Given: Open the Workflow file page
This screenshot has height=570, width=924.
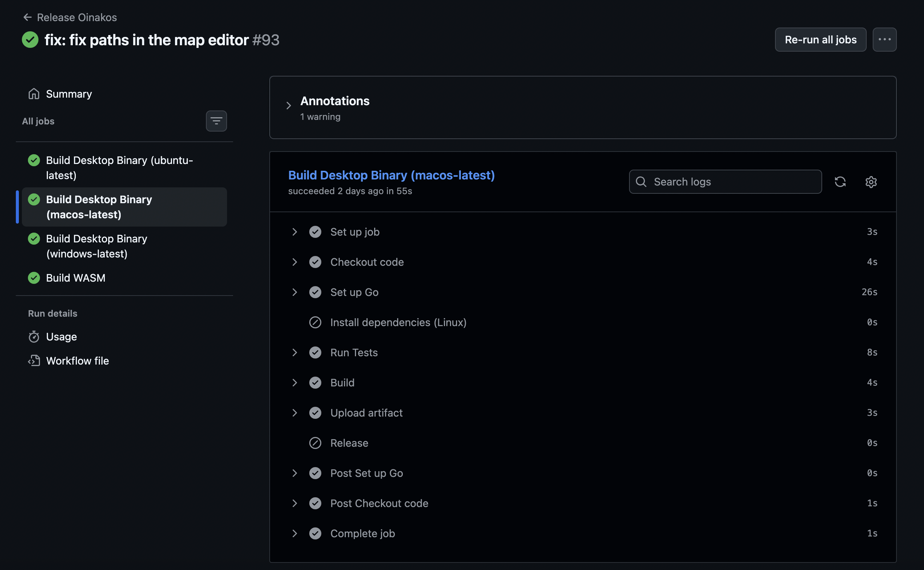Looking at the screenshot, I should pos(77,360).
